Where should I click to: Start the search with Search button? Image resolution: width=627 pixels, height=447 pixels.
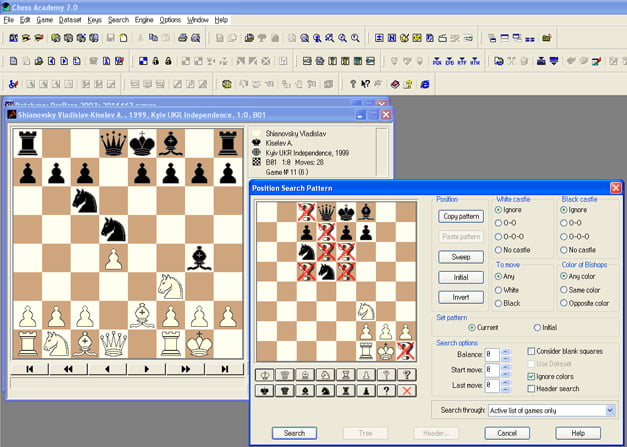[x=294, y=433]
